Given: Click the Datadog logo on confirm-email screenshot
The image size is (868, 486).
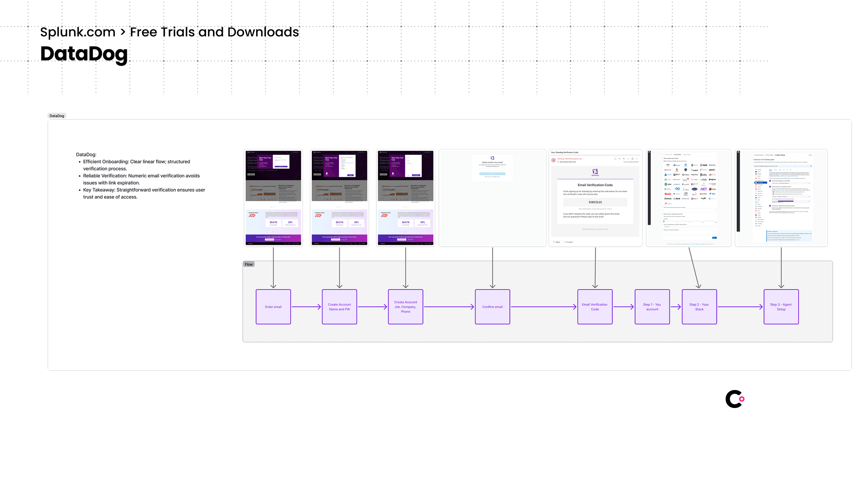Looking at the screenshot, I should 492,158.
